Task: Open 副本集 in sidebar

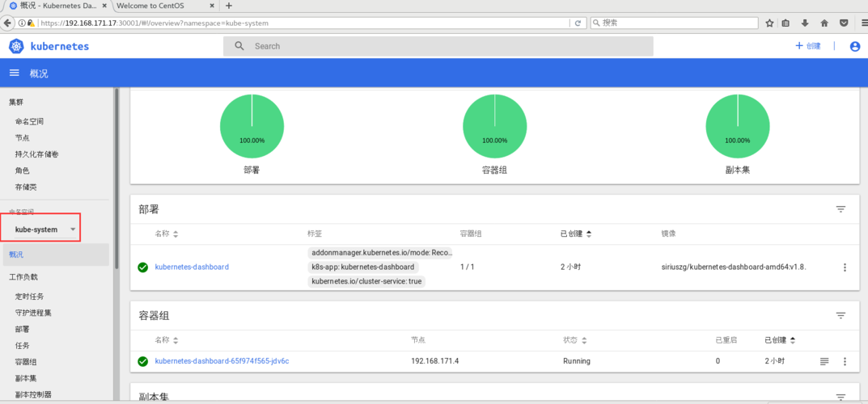Action: coord(26,379)
